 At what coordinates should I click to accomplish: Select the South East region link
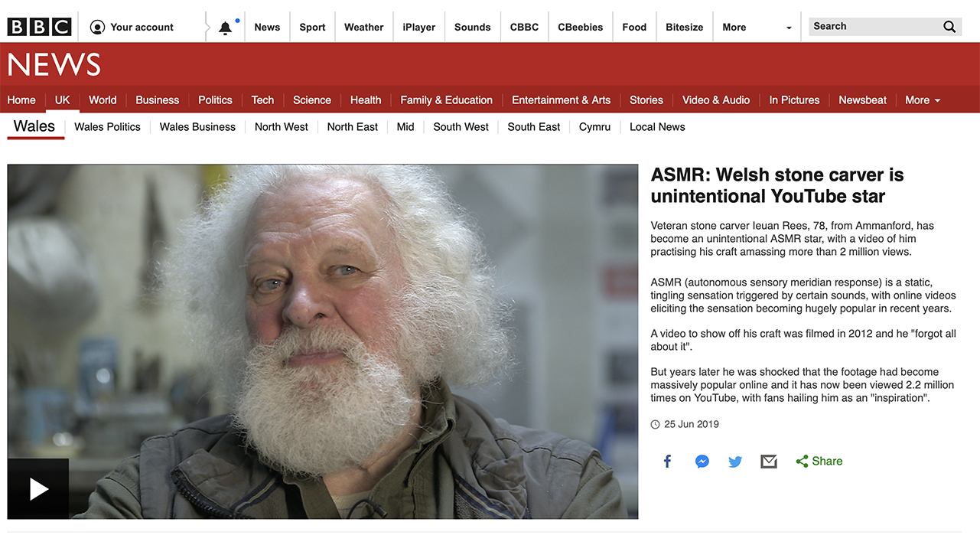pyautogui.click(x=534, y=127)
